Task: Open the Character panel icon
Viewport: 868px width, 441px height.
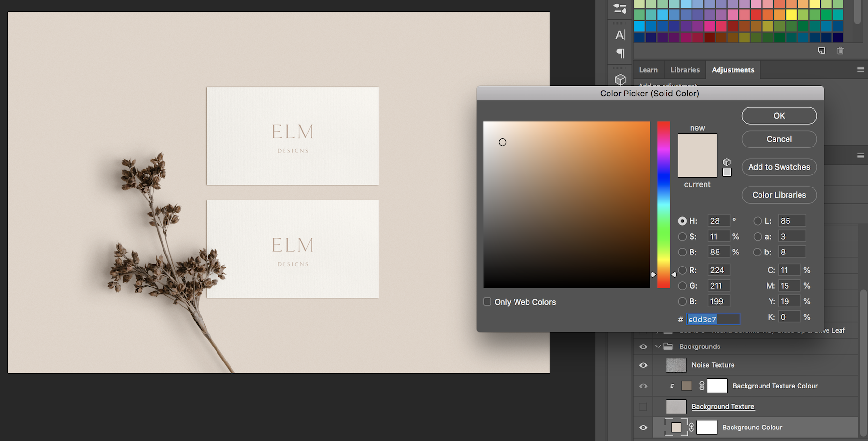Action: (620, 35)
